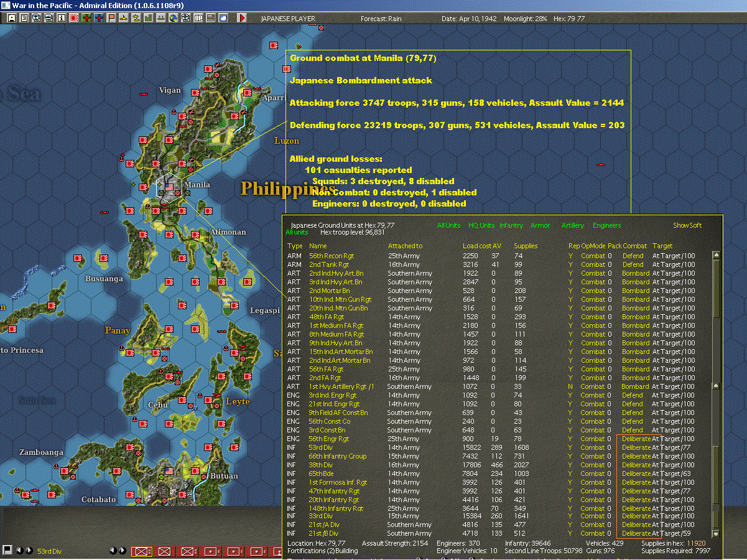The height and width of the screenshot is (560, 747).
Task: Toggle Rep 'Y' for 53rd Div row
Action: 571,447
